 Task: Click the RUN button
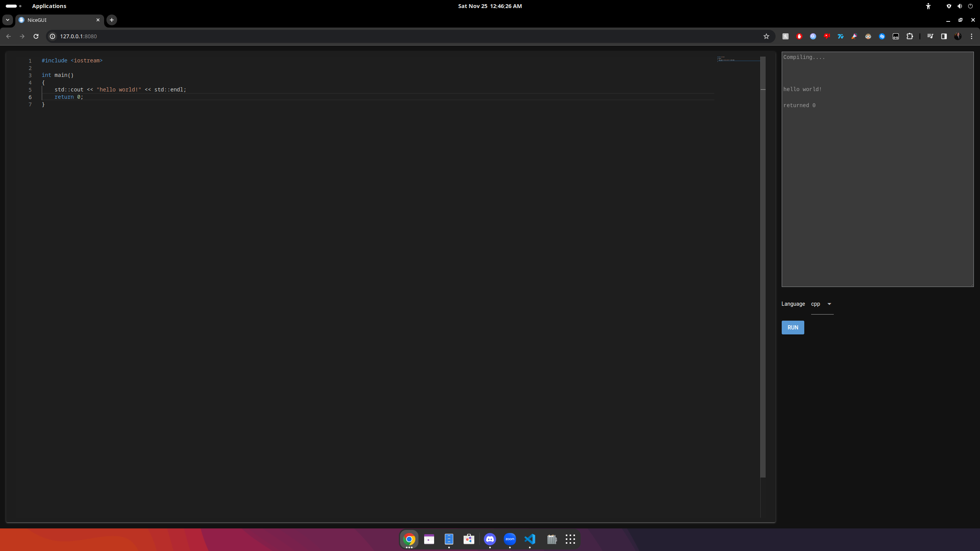[792, 328]
